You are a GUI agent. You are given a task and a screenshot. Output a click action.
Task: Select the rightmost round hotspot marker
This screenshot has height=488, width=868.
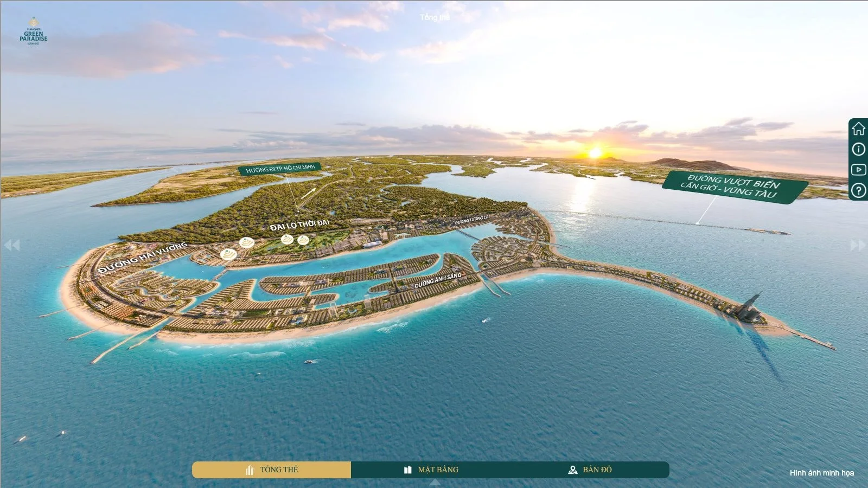coord(303,240)
